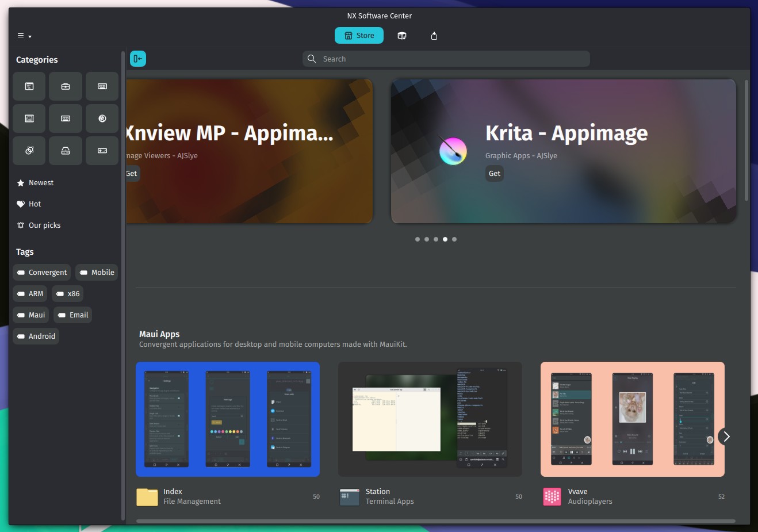This screenshot has width=758, height=532.
Task: Filter by the x86 tag
Action: pyautogui.click(x=67, y=294)
